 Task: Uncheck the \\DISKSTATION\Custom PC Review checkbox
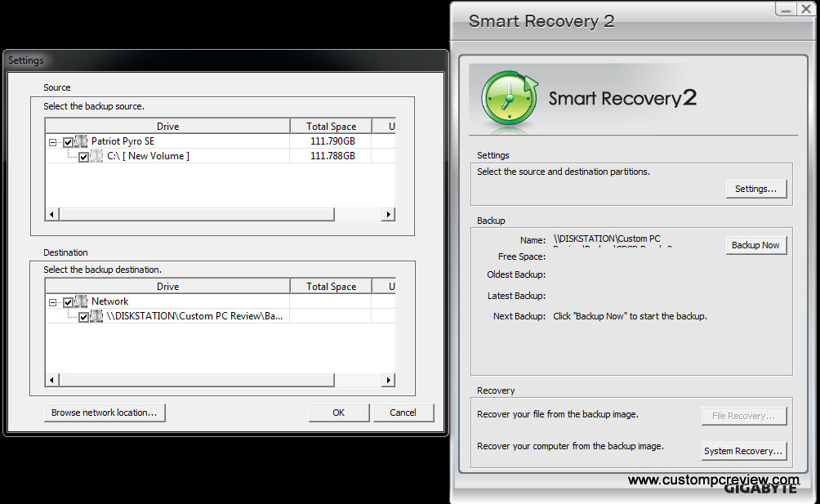83,316
